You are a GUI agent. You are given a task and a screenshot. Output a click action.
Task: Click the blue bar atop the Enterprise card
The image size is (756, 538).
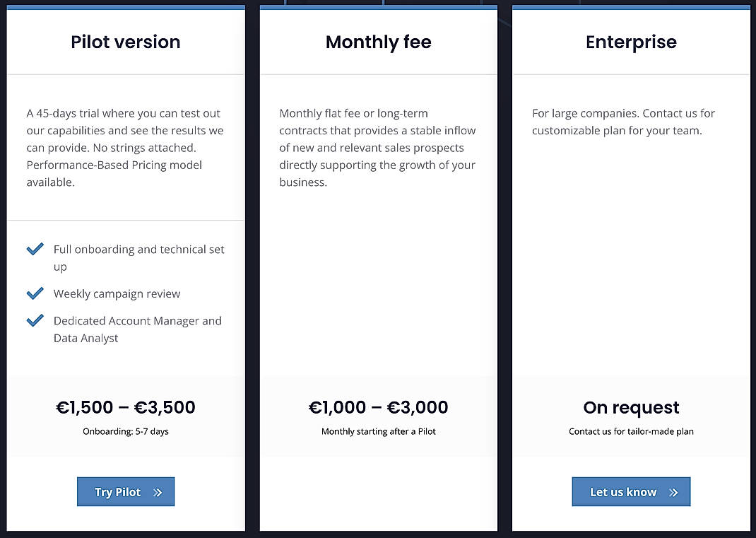pos(631,6)
